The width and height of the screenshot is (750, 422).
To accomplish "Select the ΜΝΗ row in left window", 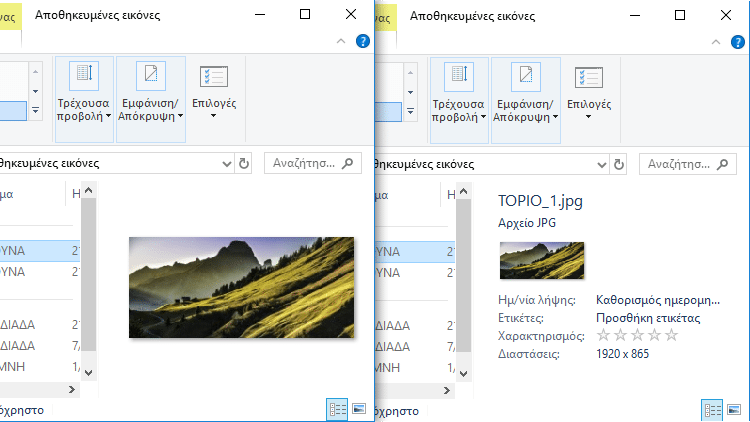I will pos(40,367).
